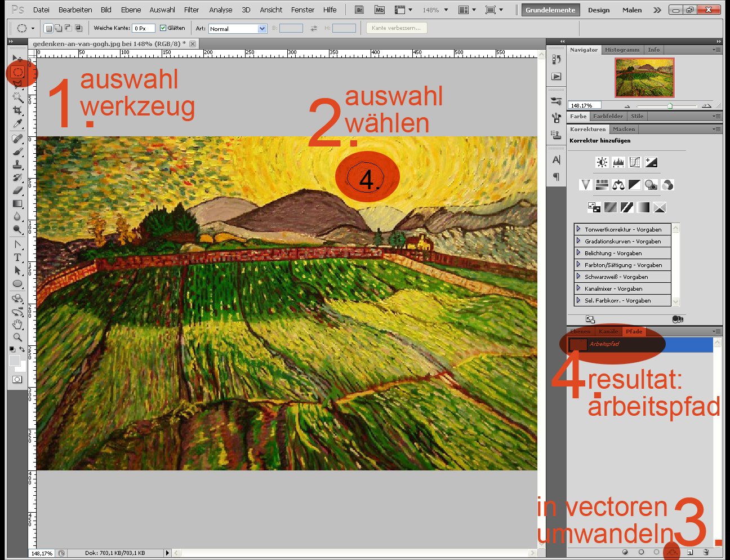
Task: Open Character panel A icon
Action: pos(557,160)
